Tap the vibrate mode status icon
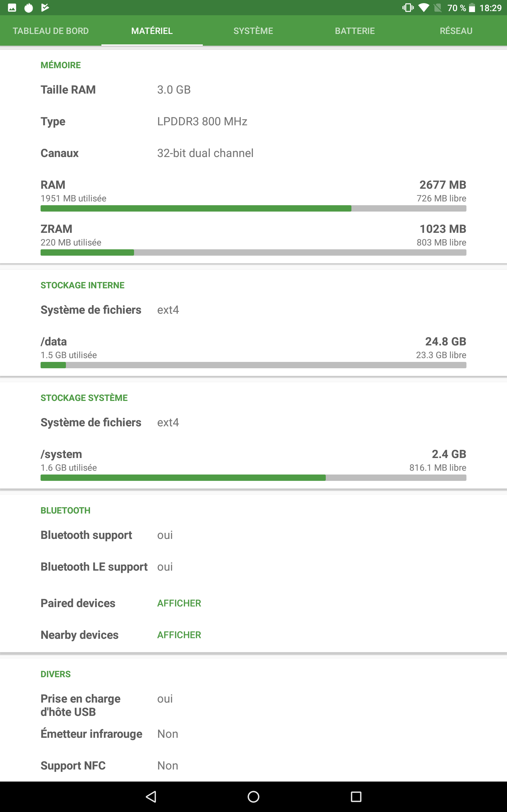Viewport: 507px width, 812px height. 408,8
